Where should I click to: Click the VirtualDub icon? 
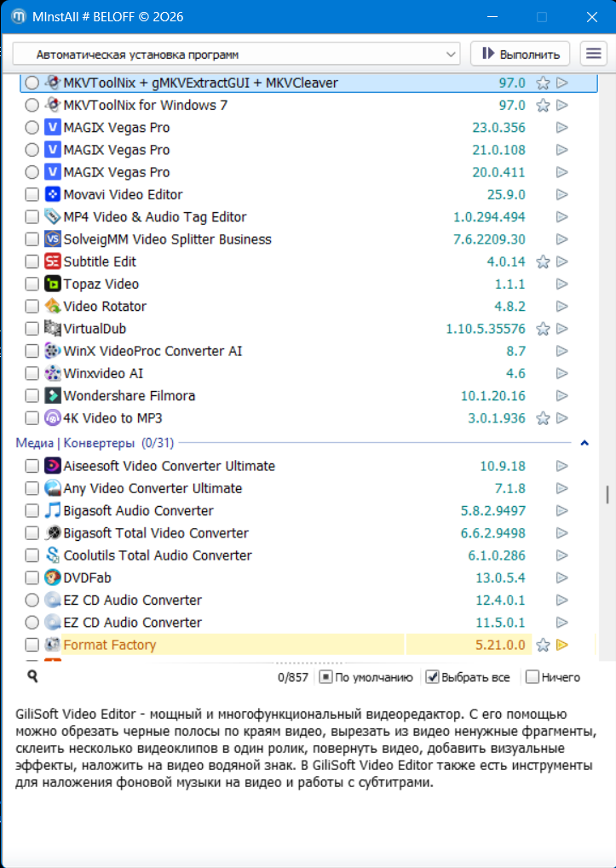[52, 329]
